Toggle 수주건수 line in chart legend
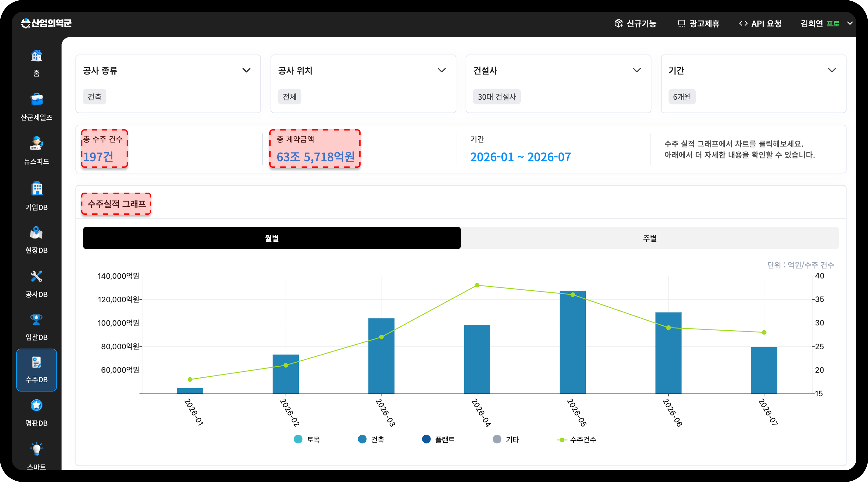The image size is (868, 482). [x=577, y=439]
